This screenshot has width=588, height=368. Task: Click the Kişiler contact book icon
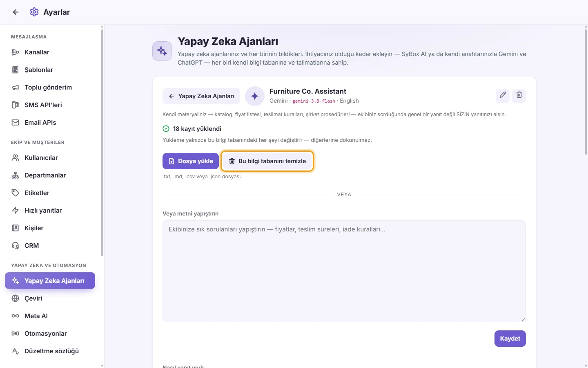[x=16, y=228]
